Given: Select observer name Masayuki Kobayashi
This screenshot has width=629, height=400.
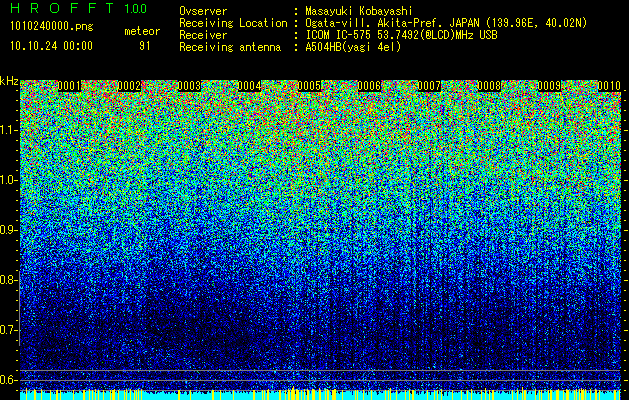Looking at the screenshot, I should pyautogui.click(x=359, y=11).
